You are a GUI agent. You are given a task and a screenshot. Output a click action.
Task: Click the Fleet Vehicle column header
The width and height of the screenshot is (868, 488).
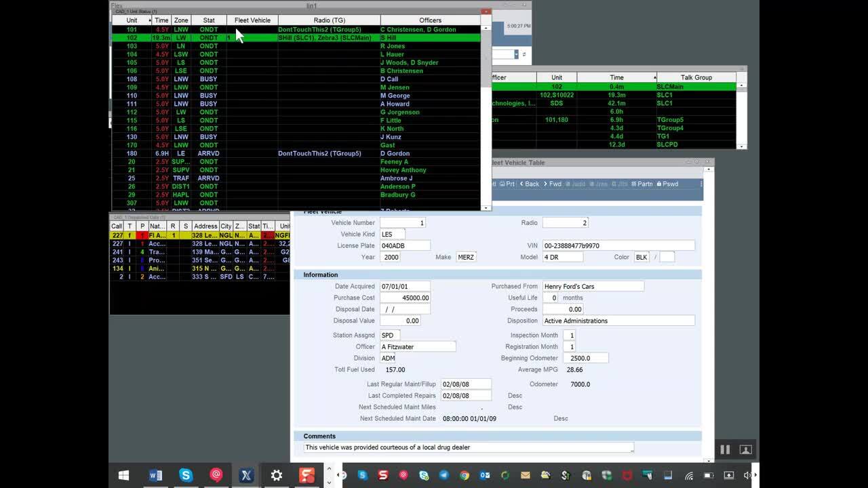(x=252, y=20)
